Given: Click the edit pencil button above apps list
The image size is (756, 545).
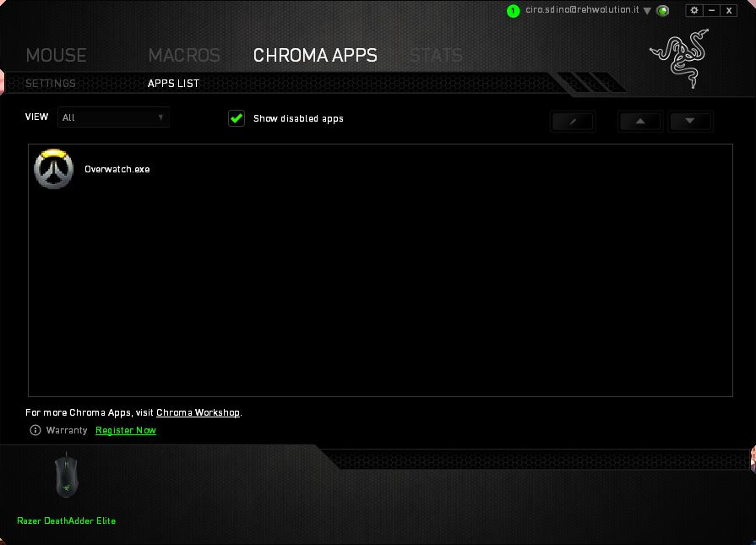Looking at the screenshot, I should tap(573, 121).
